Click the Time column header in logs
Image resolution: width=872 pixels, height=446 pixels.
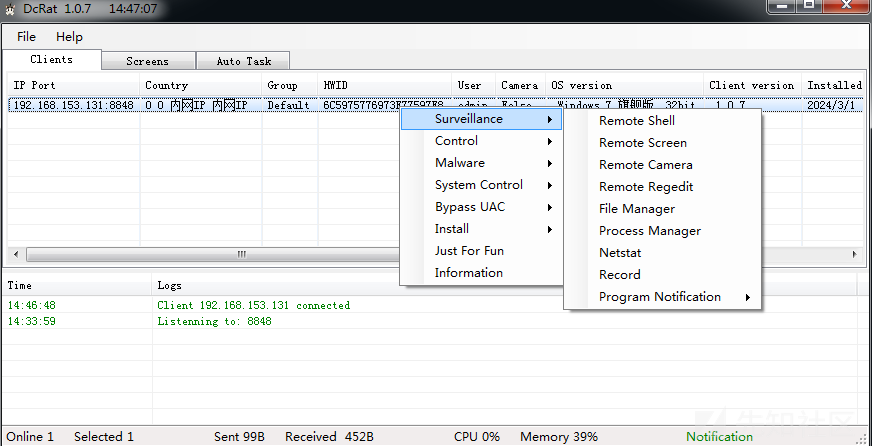(x=77, y=285)
